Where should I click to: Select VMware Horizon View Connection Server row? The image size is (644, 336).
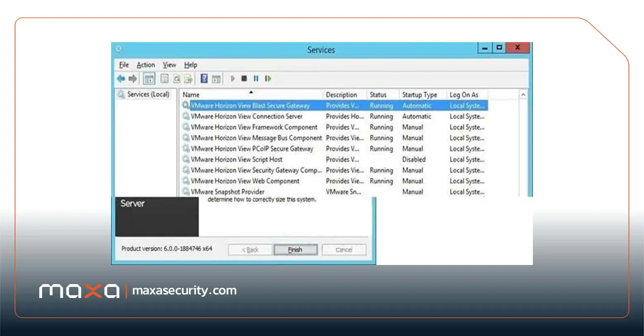click(335, 116)
